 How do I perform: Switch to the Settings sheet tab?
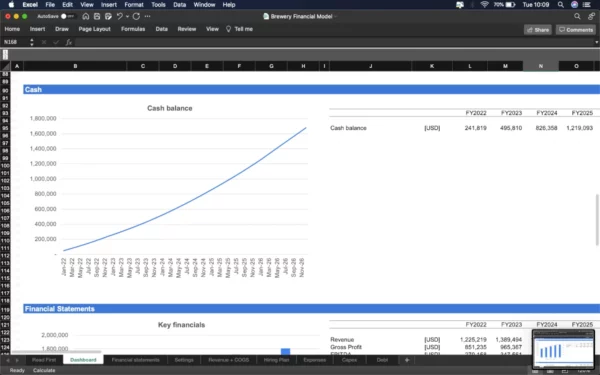click(184, 360)
